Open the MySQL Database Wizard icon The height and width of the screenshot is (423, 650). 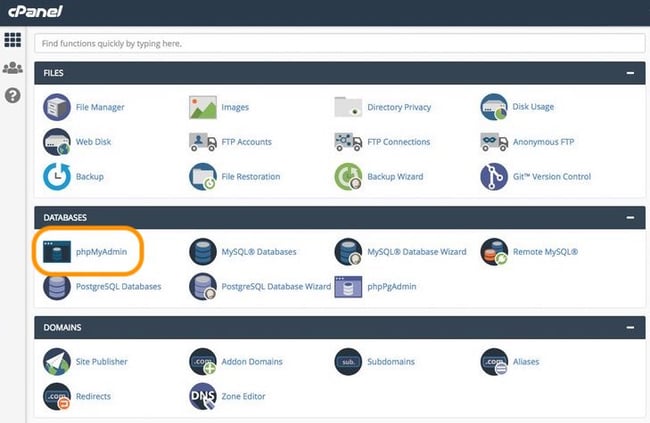coord(348,252)
